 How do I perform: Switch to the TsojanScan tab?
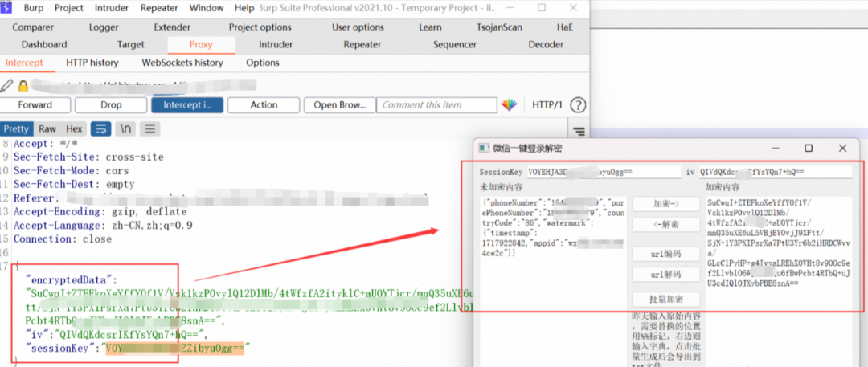[499, 27]
